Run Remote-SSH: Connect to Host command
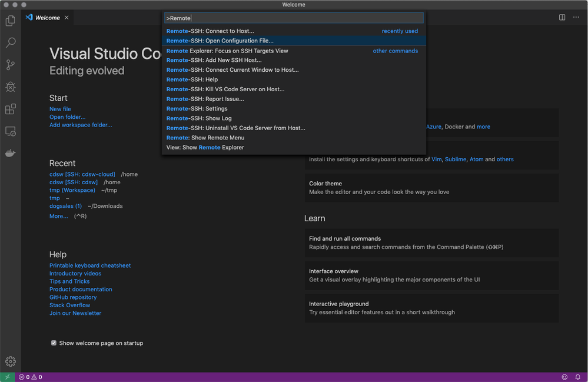This screenshot has height=382, width=588. click(294, 31)
